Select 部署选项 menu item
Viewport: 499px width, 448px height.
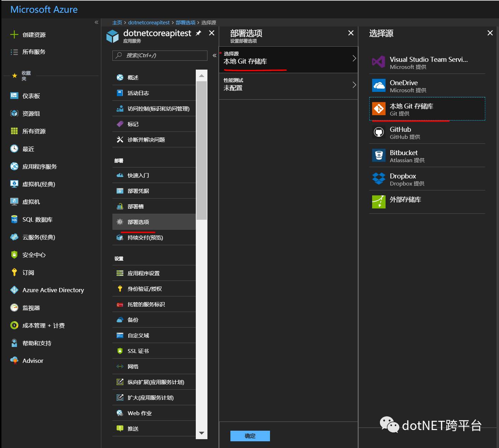coord(154,222)
